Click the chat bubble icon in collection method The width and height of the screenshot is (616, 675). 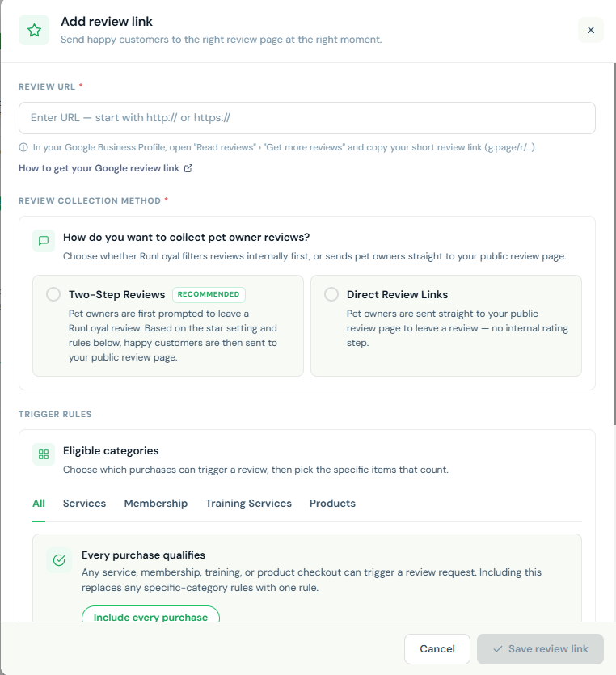pyautogui.click(x=44, y=241)
